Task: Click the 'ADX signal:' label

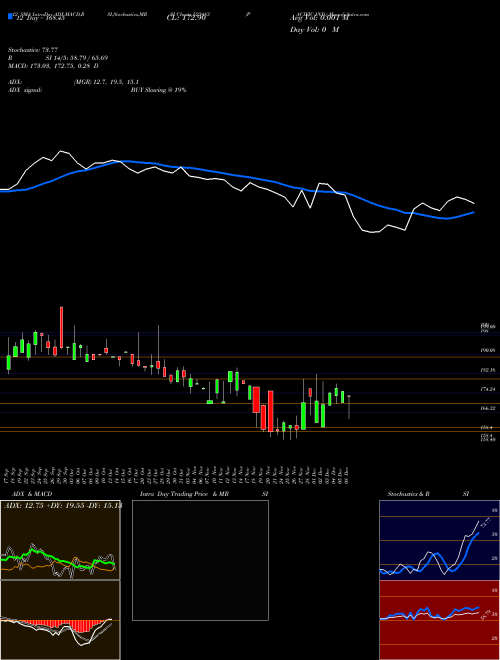Action: click(25, 90)
